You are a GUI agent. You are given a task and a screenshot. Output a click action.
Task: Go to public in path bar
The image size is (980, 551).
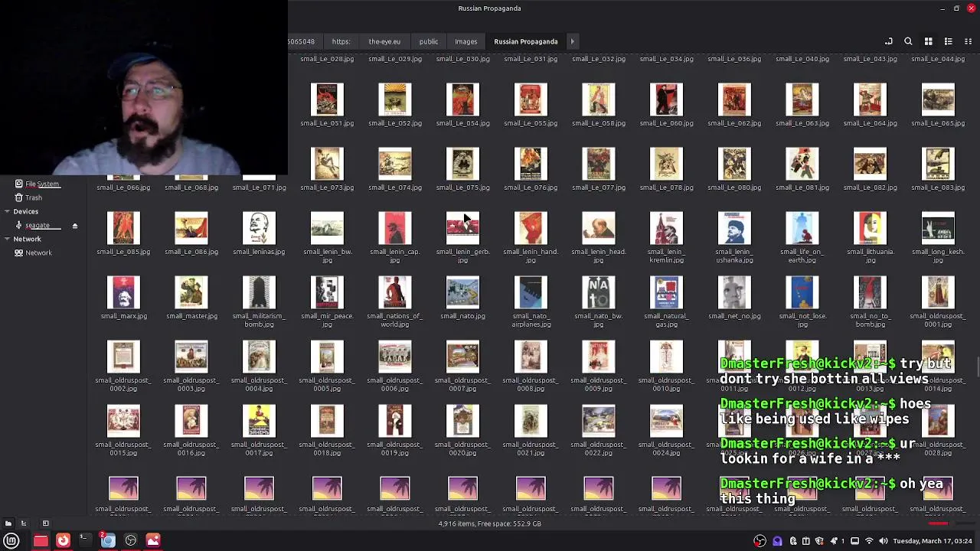429,41
